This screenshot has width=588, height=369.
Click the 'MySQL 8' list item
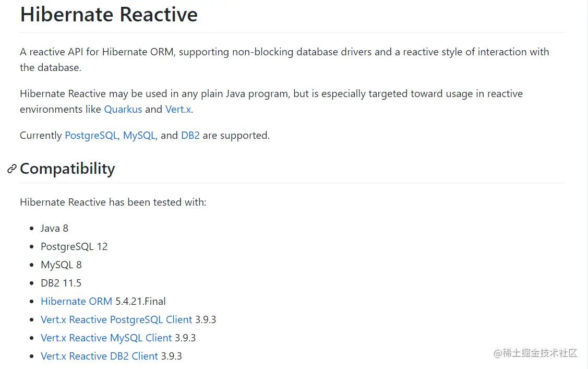(61, 265)
